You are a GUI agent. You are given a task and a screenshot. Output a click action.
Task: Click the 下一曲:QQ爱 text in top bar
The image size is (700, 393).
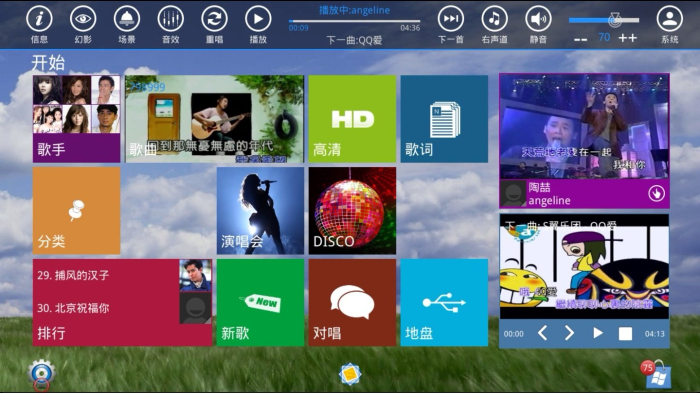click(x=354, y=41)
